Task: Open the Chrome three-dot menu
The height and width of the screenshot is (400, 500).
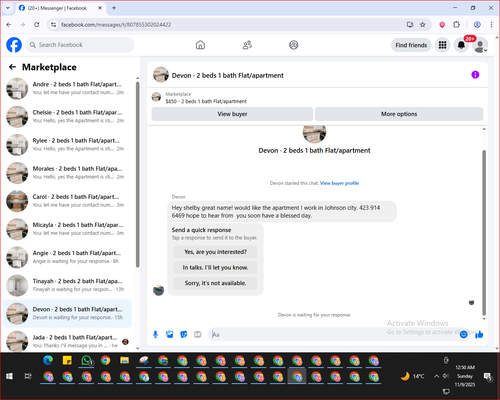Action: (x=491, y=25)
